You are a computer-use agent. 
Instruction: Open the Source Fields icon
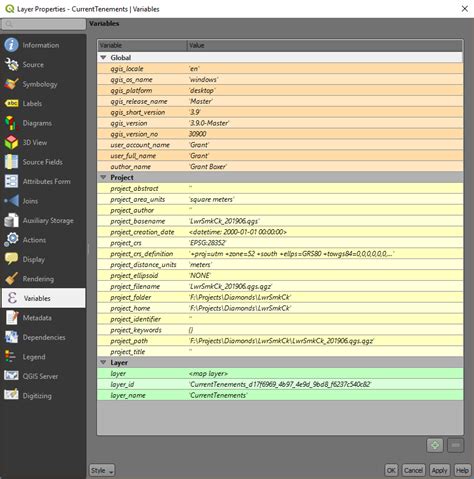11,162
